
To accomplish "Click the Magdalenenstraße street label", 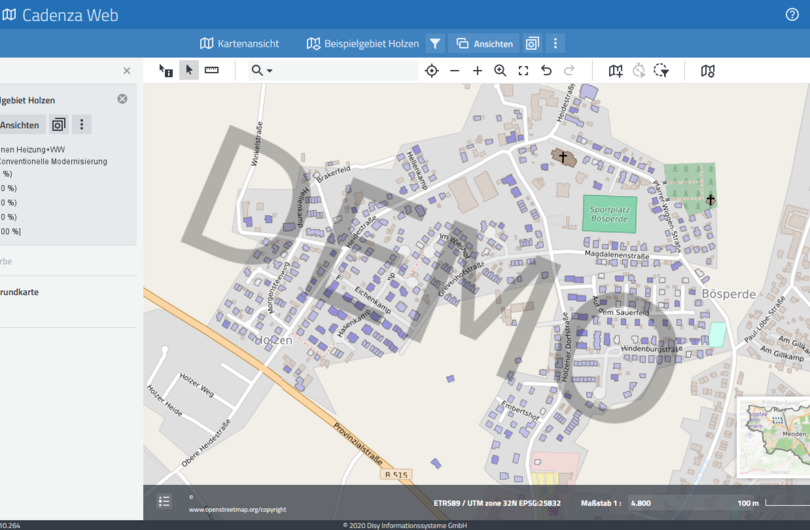I will tap(617, 255).
